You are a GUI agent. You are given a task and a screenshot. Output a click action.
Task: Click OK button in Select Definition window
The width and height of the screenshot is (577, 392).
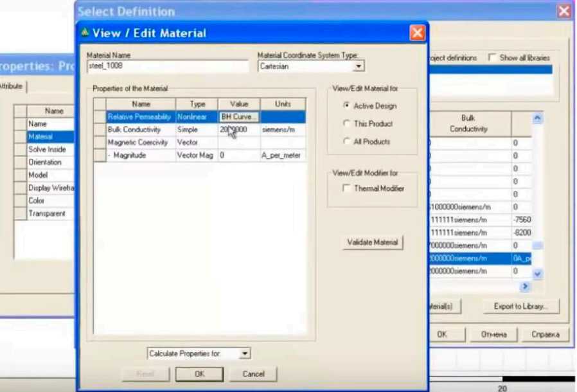coord(447,335)
